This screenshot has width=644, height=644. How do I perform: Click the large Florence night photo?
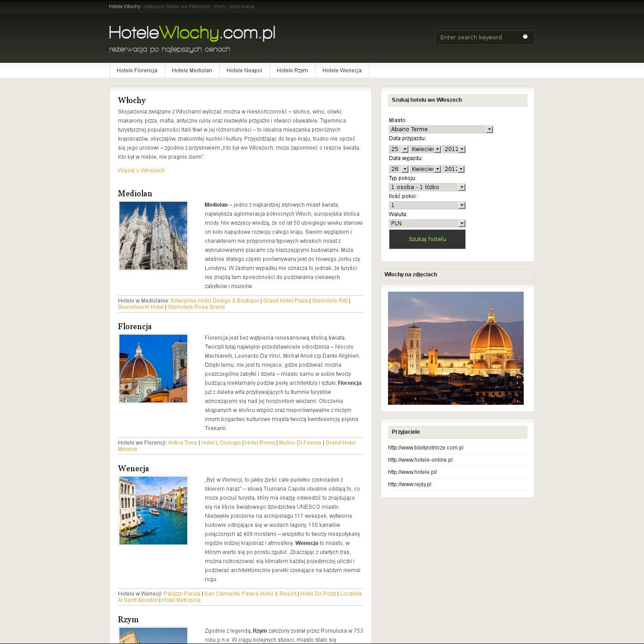point(455,348)
